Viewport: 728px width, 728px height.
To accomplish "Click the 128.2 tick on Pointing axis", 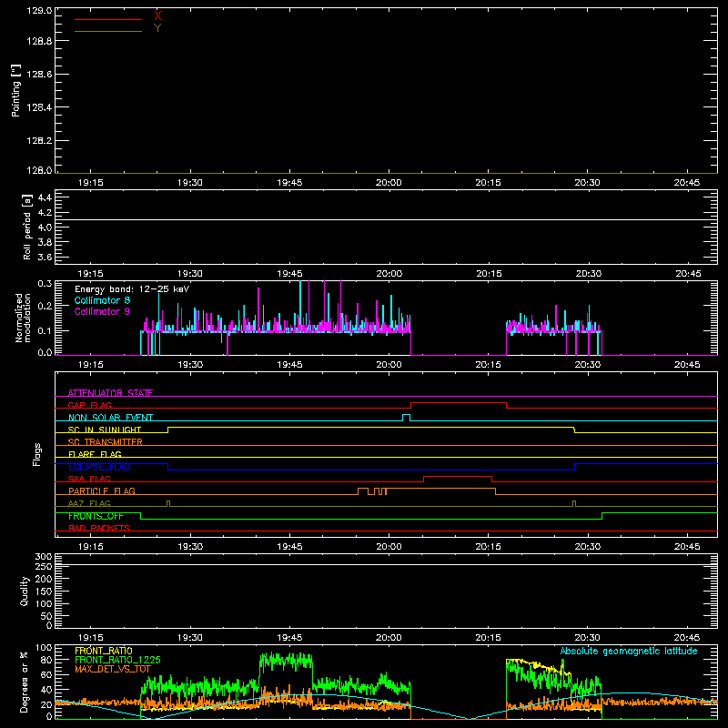I will [39, 141].
